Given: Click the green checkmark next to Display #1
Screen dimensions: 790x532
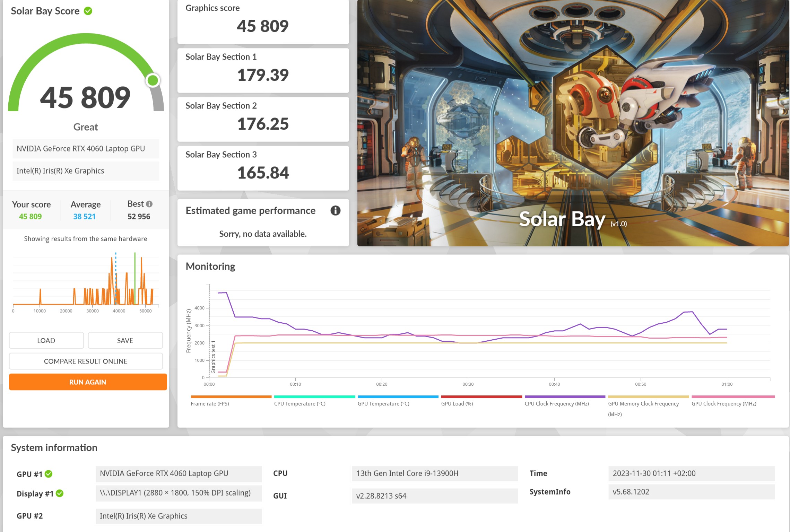Looking at the screenshot, I should click(x=60, y=494).
